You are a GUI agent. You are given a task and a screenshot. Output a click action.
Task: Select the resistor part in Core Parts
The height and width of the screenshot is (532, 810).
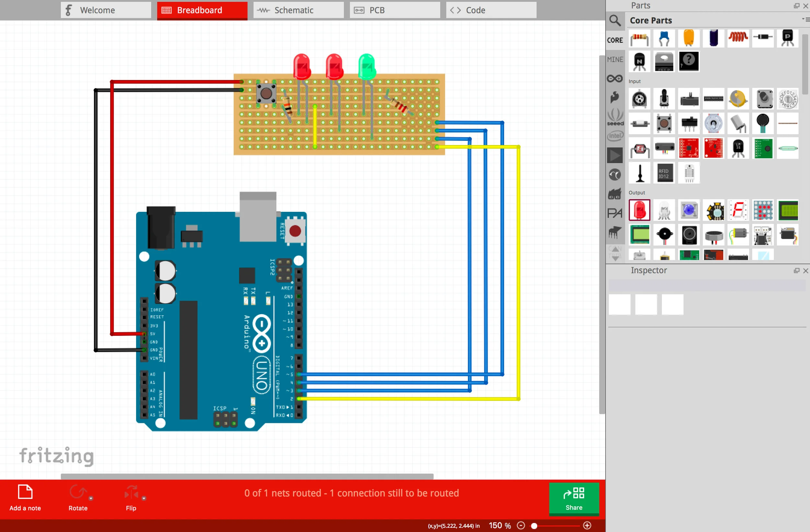pos(640,38)
